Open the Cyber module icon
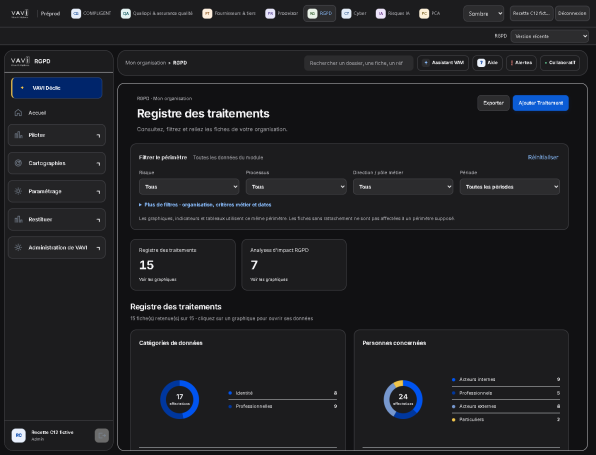Image resolution: width=596 pixels, height=455 pixels. [x=346, y=14]
